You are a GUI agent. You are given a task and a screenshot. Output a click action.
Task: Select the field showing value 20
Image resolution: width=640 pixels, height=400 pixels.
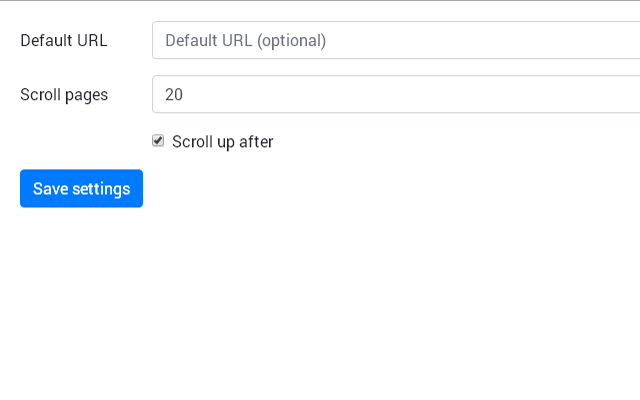click(396, 94)
